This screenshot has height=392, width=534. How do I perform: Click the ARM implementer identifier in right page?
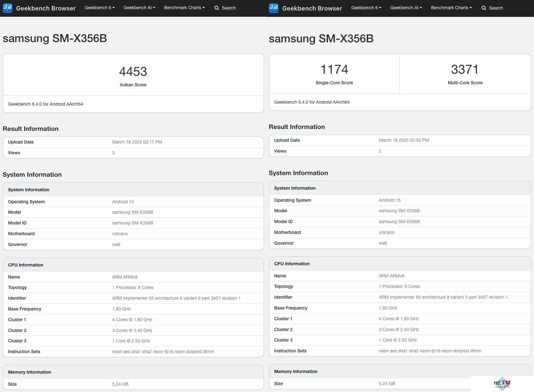point(443,297)
